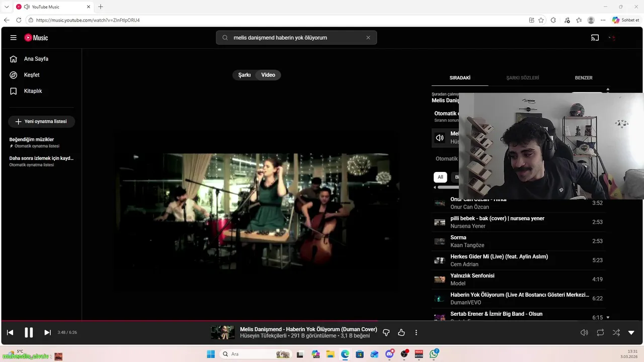Pause the current song

tap(29, 332)
